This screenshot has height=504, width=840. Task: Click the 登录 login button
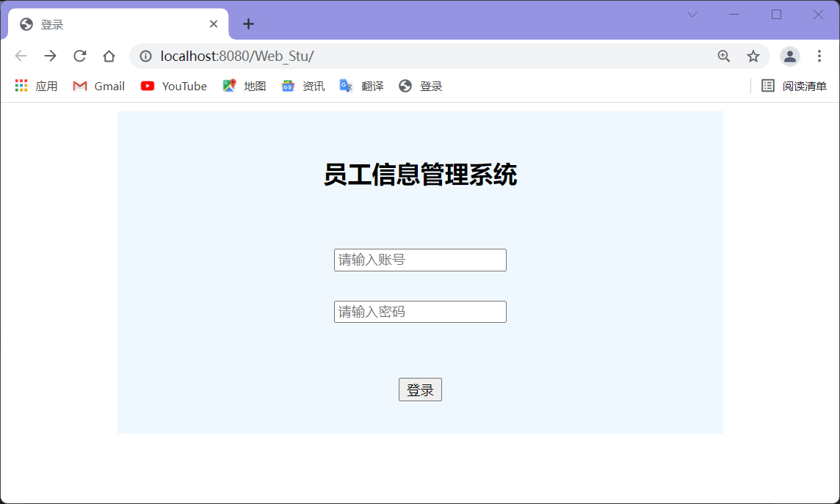420,390
